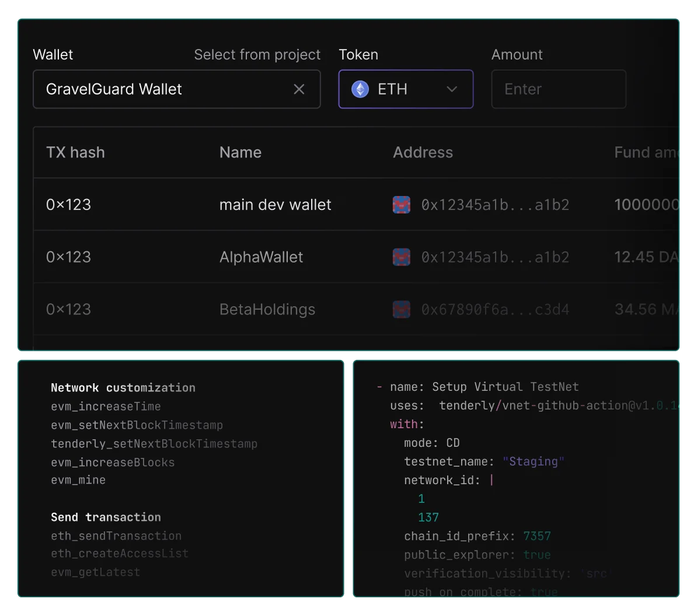The width and height of the screenshot is (697, 616).
Task: Select evm_increaseTime method
Action: pyautogui.click(x=106, y=407)
